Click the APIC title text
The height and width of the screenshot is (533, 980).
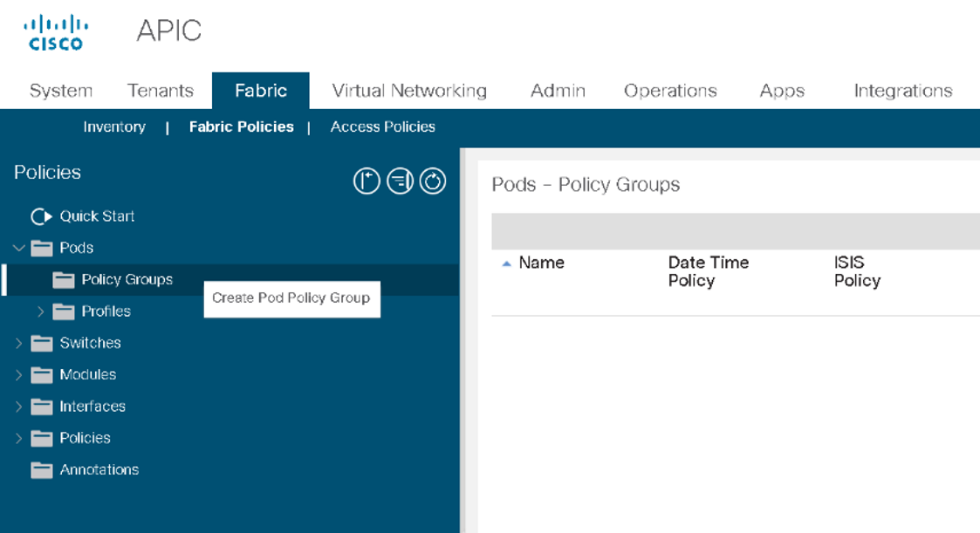pos(168,31)
